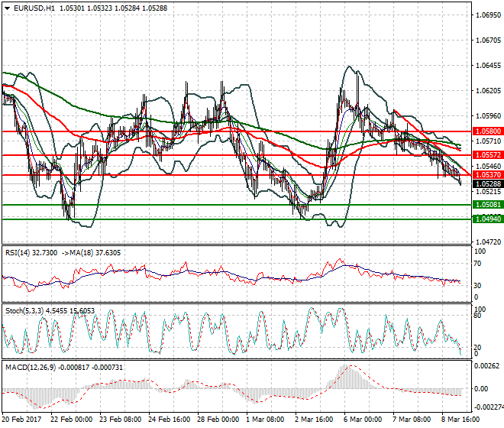Click the 28 Feb 00:00 time label
The height and width of the screenshot is (428, 504).
pos(218,420)
